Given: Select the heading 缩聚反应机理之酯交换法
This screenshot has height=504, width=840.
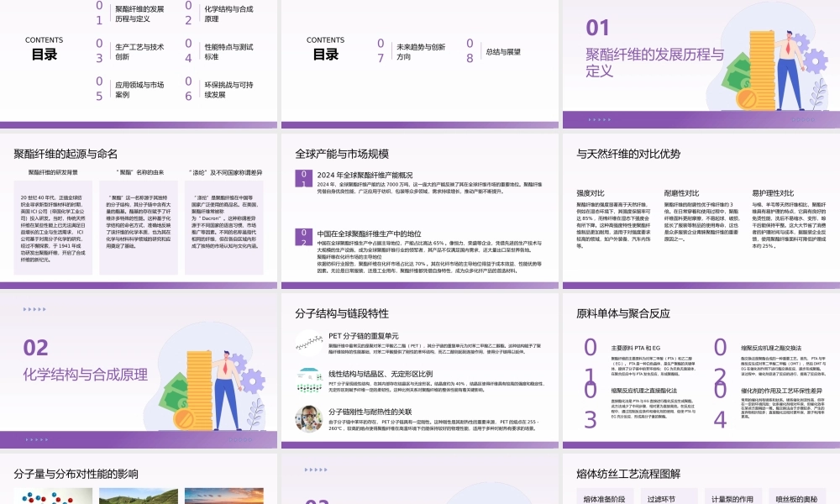Looking at the screenshot, I should (x=771, y=348).
